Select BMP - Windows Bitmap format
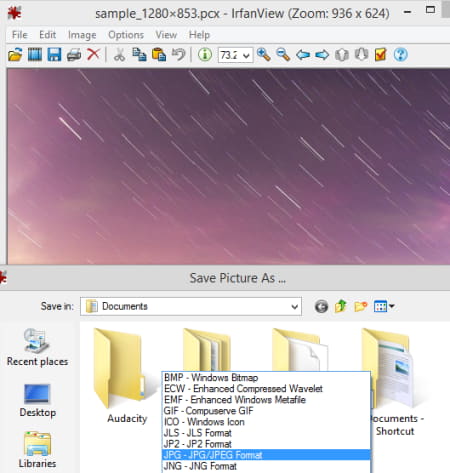Screen dimensions: 450x473 [266, 377]
